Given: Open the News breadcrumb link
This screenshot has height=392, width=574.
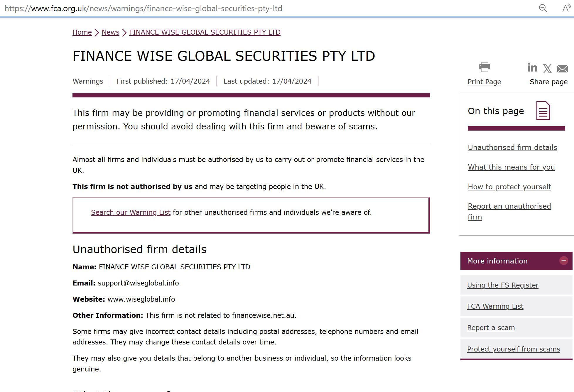Looking at the screenshot, I should click(x=110, y=32).
